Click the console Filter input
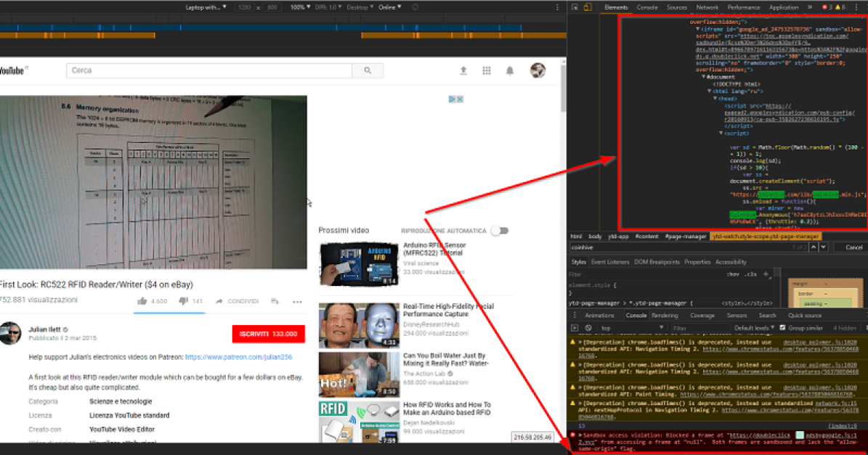Screen dimensions: 868x455 tap(700, 328)
